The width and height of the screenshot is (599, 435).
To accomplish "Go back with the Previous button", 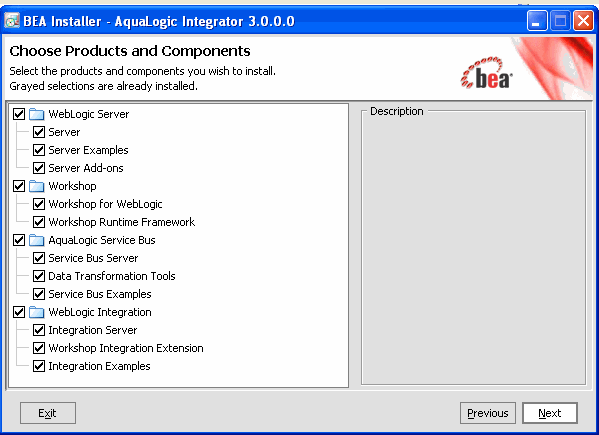I will click(488, 413).
